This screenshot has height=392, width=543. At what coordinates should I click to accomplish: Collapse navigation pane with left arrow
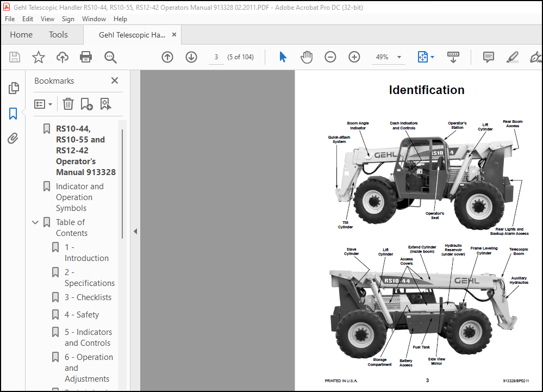(x=135, y=231)
